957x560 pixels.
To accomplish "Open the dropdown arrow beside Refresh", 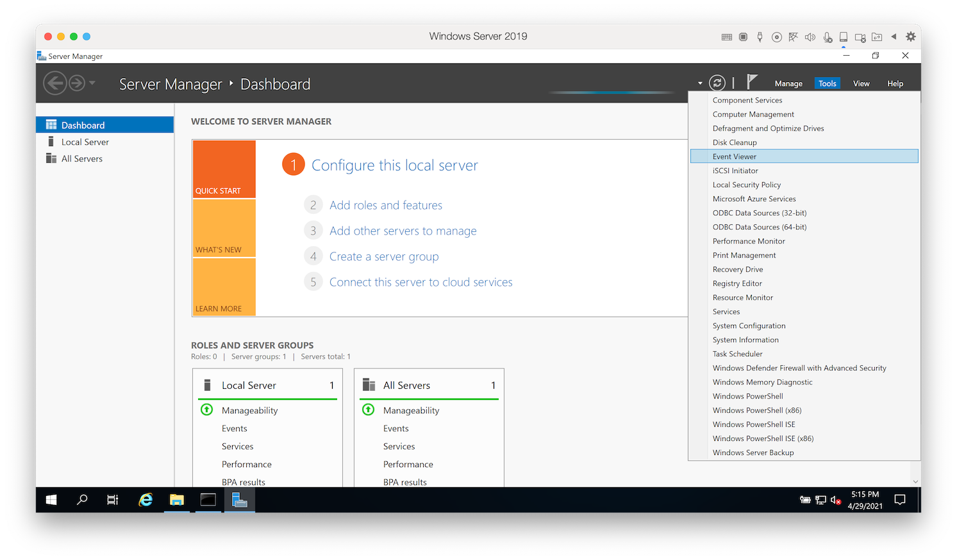I will [x=700, y=83].
